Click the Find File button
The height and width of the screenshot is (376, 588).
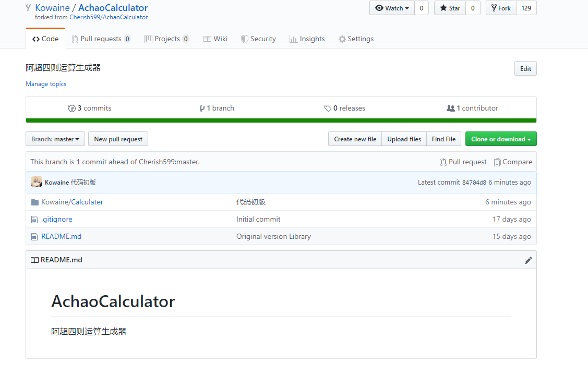(x=443, y=139)
